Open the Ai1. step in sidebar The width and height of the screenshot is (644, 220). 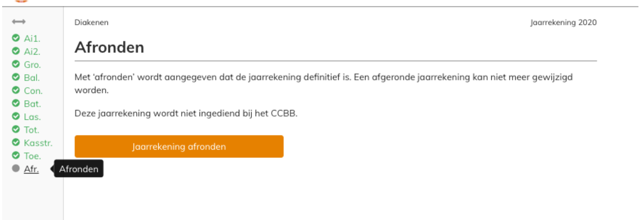click(32, 39)
